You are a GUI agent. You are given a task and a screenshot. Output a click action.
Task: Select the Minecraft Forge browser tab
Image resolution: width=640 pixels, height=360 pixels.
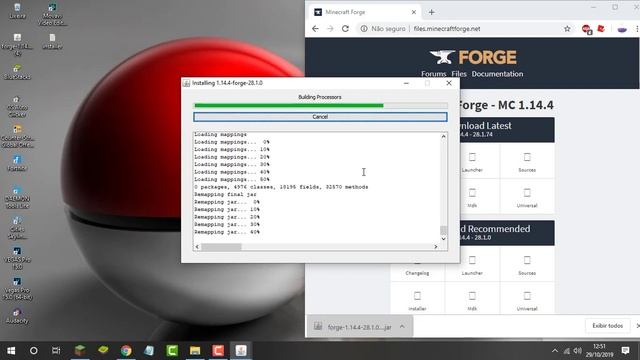point(365,12)
